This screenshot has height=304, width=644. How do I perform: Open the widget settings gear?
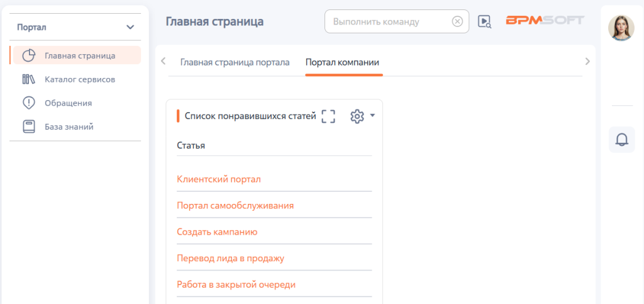[x=357, y=116]
